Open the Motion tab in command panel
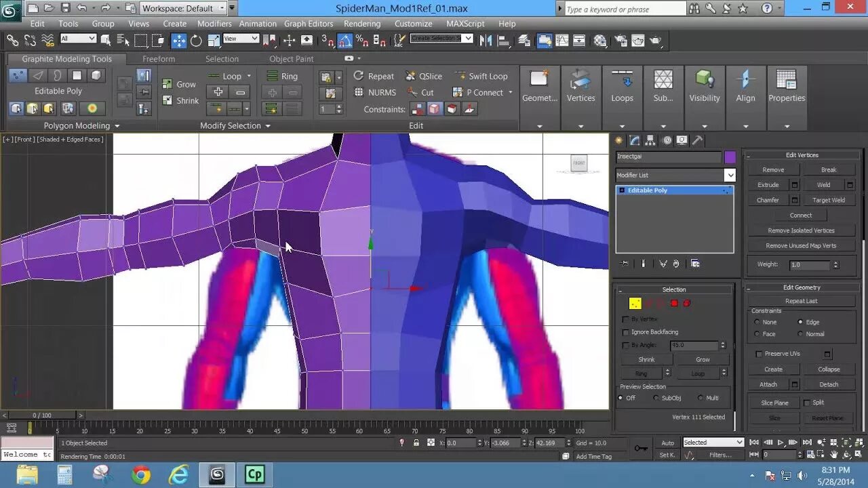This screenshot has height=488, width=868. point(667,140)
